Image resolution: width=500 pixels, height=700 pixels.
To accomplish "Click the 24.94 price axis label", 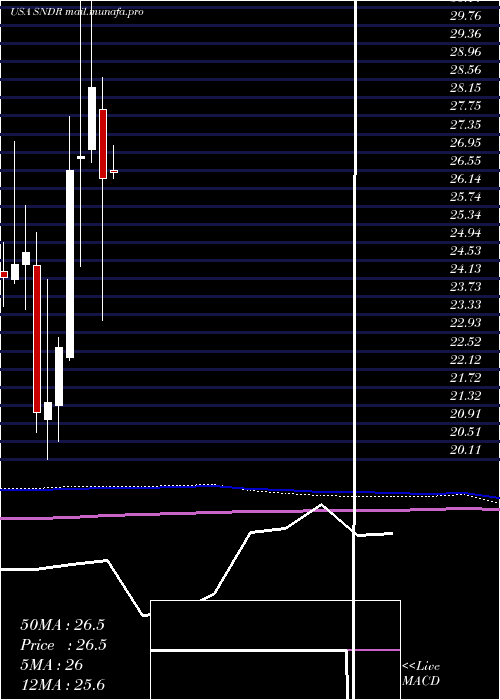I will point(466,233).
